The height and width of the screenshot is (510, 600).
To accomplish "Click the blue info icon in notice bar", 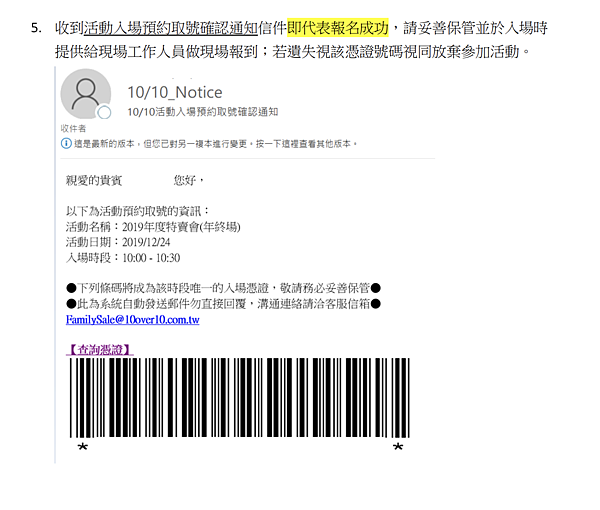I will [66, 143].
